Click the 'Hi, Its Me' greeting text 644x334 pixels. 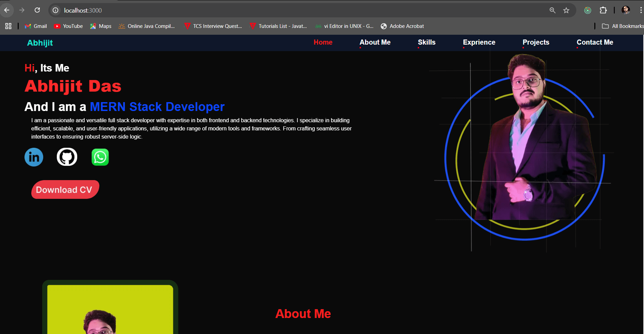click(x=47, y=68)
